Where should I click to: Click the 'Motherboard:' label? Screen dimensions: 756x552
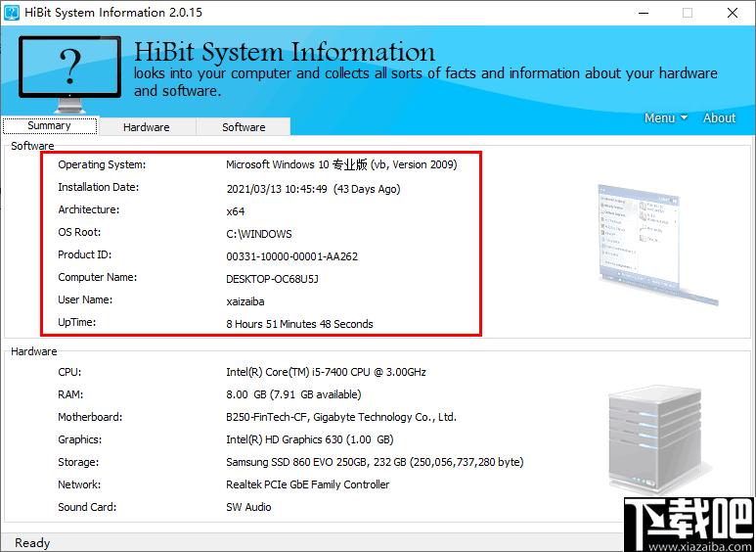(x=90, y=417)
